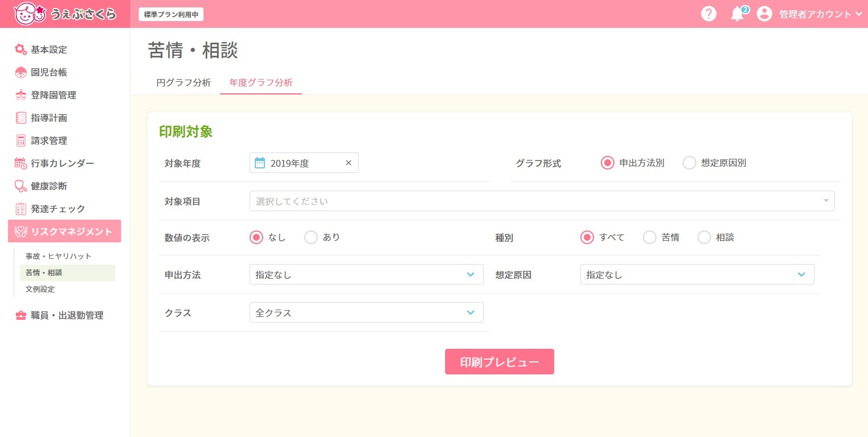This screenshot has height=437, width=868.
Task: Collapse the リスクマネジメント sidebar section
Action: tap(64, 232)
